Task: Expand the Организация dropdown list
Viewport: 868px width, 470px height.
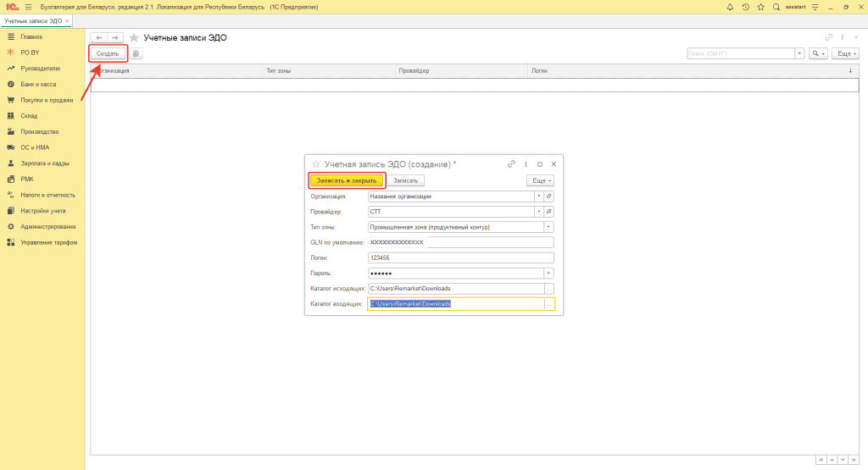Action: coord(538,196)
